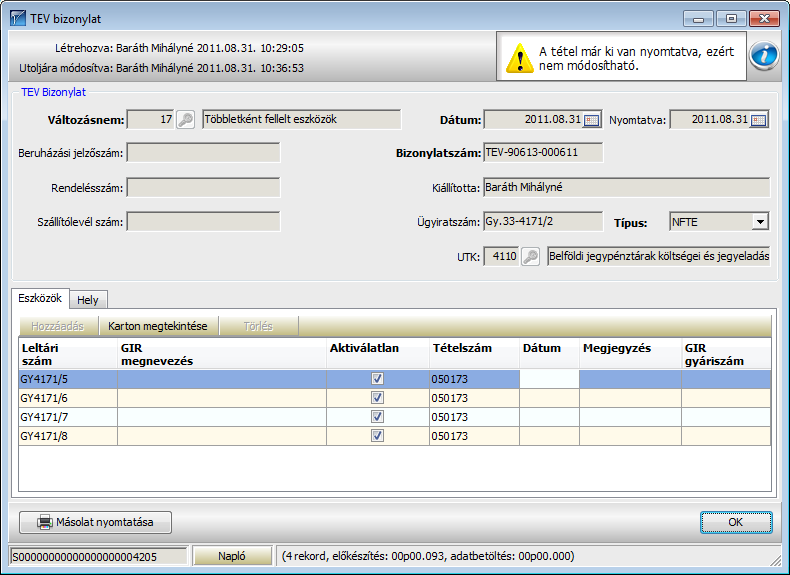Viewport: 790px width, 575px height.
Task: Minimize the TEV bizonylat window
Action: pyautogui.click(x=698, y=19)
